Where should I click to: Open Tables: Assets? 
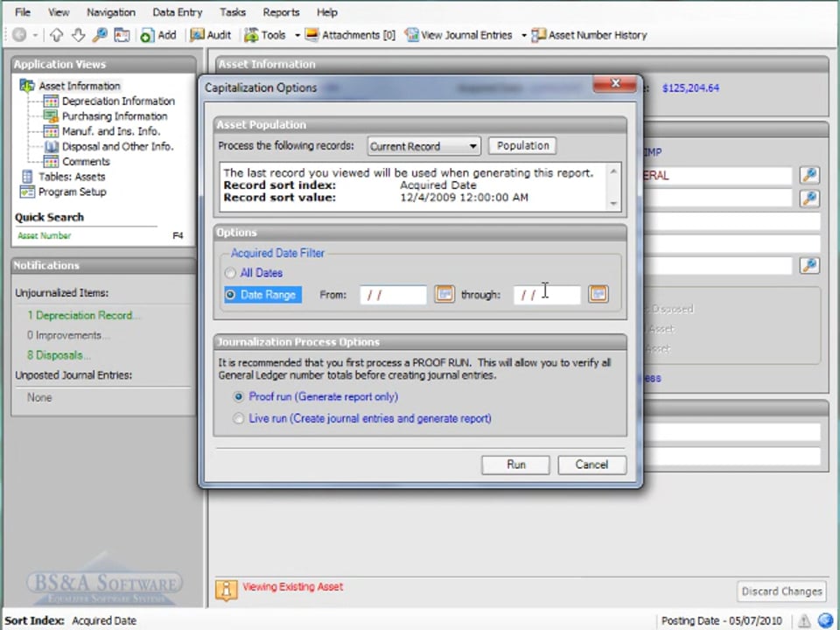coord(72,177)
